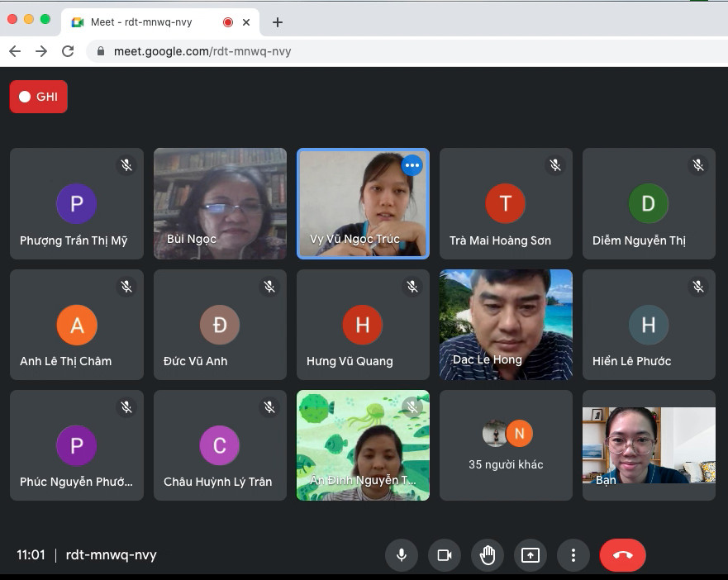Click the purple P avatar of Phượng Trần Thị Mỹ
The image size is (728, 580).
tap(77, 203)
